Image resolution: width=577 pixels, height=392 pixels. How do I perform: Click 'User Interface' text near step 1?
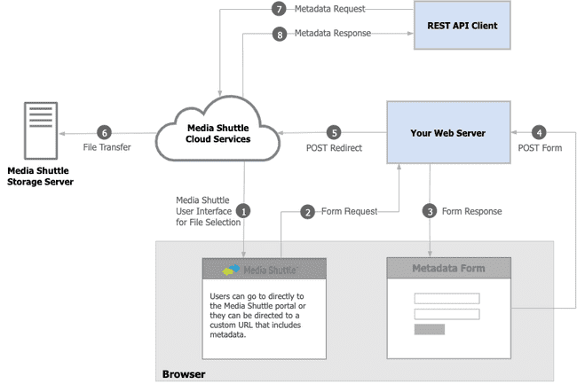[203, 211]
